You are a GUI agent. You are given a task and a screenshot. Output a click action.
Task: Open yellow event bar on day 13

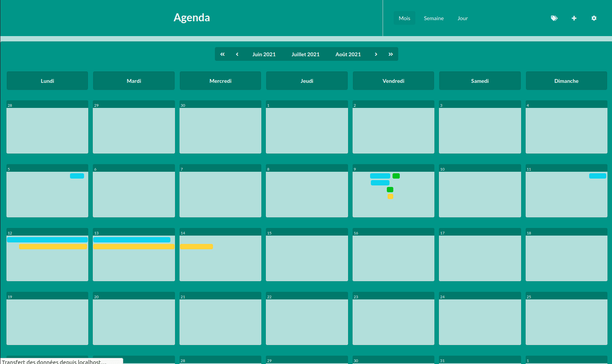pos(134,247)
